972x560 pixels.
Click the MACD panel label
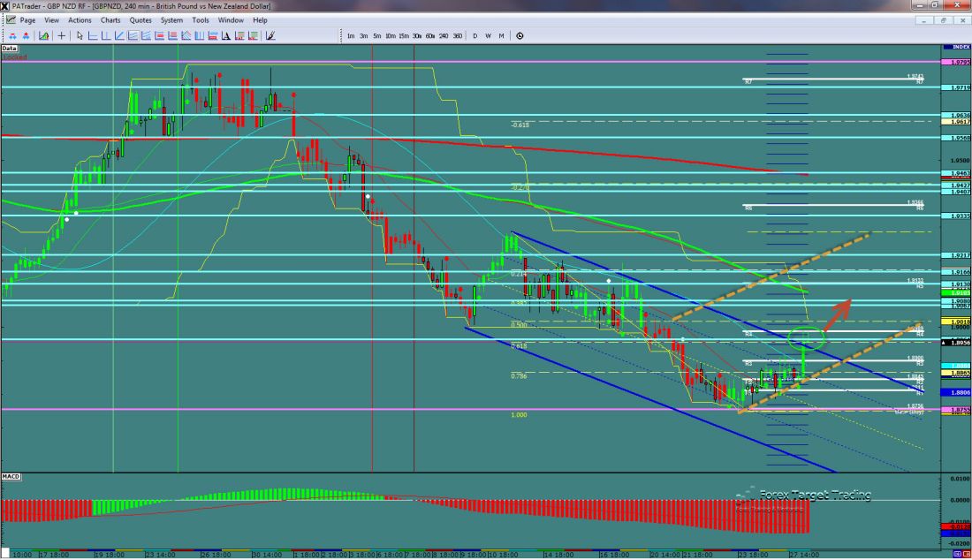coord(11,477)
